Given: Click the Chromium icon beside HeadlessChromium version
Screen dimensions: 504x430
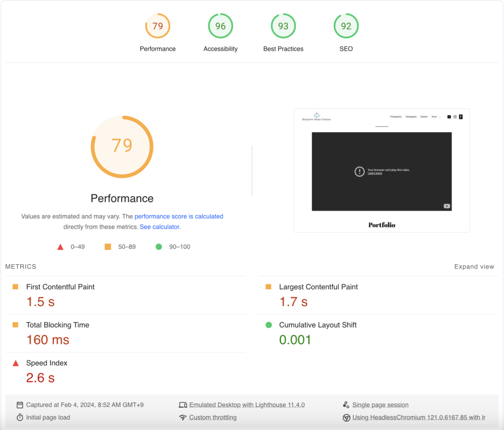Looking at the screenshot, I should point(346,418).
